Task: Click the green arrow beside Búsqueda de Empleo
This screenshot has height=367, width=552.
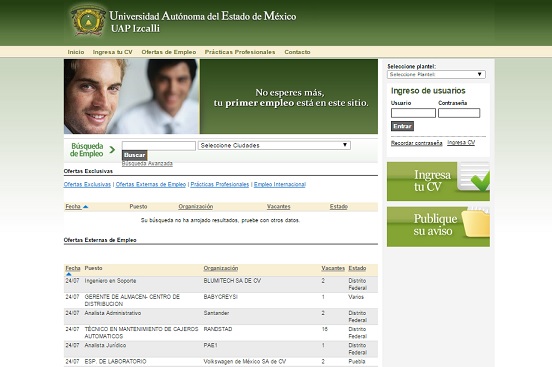Action: (112, 150)
